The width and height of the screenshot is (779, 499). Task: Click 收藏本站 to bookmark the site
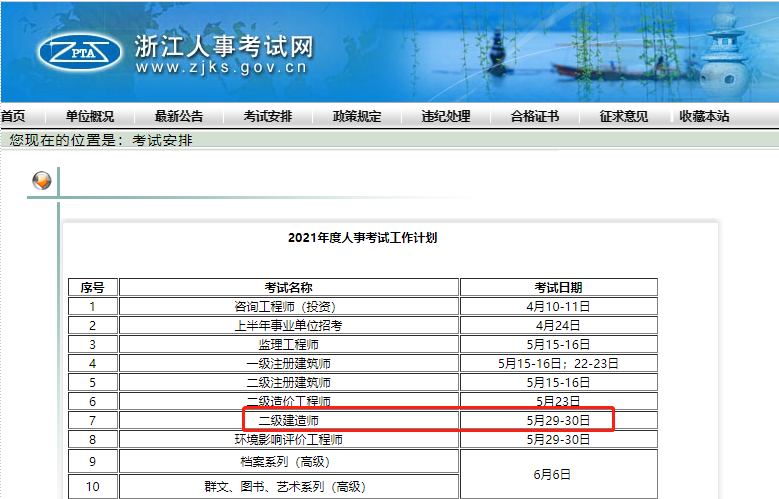(x=704, y=116)
